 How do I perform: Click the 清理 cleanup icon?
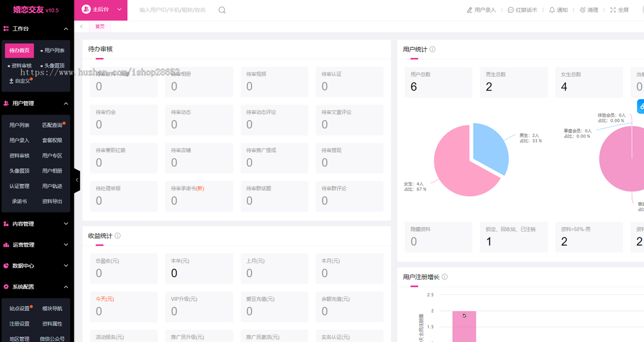pos(582,10)
